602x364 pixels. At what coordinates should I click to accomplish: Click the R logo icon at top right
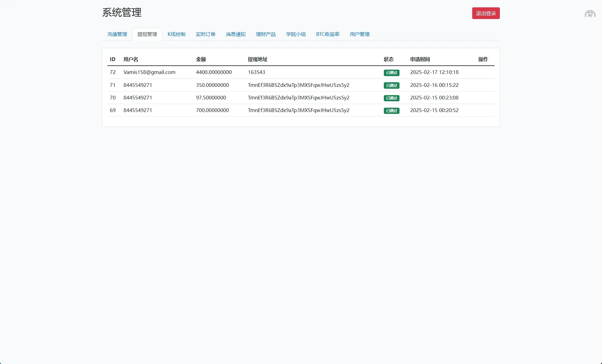pyautogui.click(x=590, y=14)
